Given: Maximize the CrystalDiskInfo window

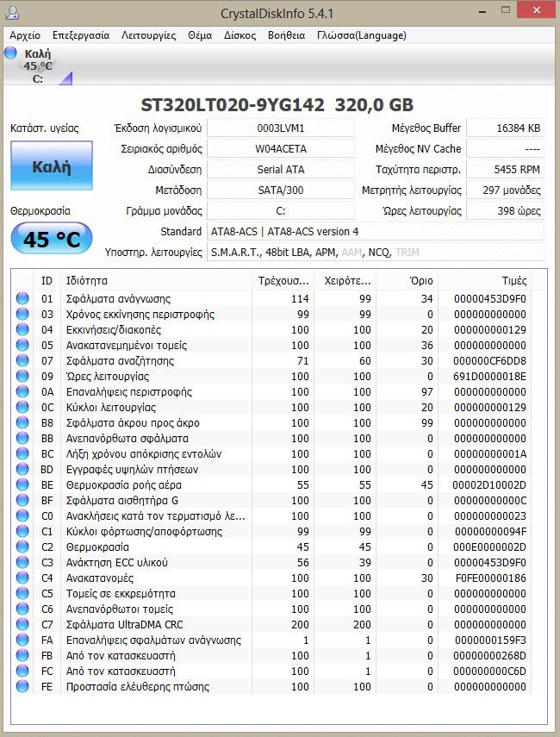Looking at the screenshot, I should tap(506, 10).
